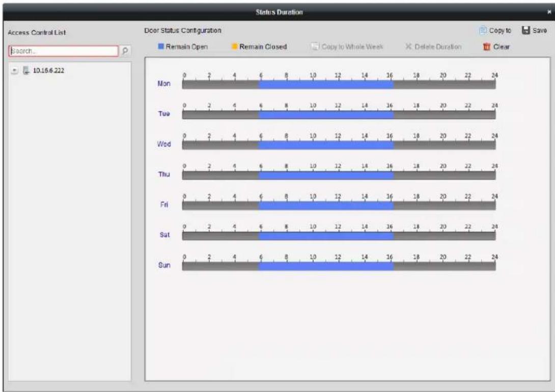
Task: Click Sunday gray timeline before hour 6
Action: coord(220,266)
